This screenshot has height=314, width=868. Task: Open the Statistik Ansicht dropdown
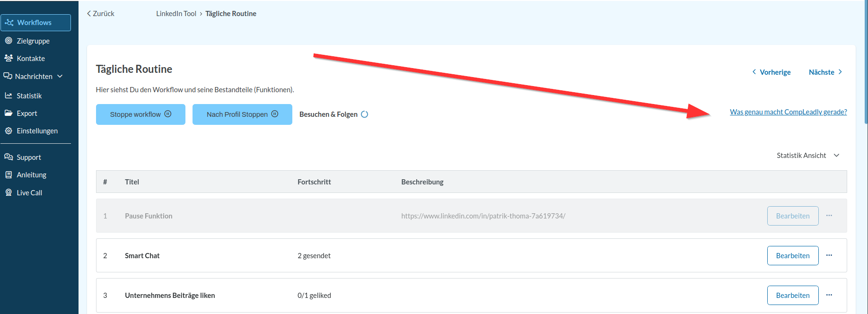coord(808,156)
